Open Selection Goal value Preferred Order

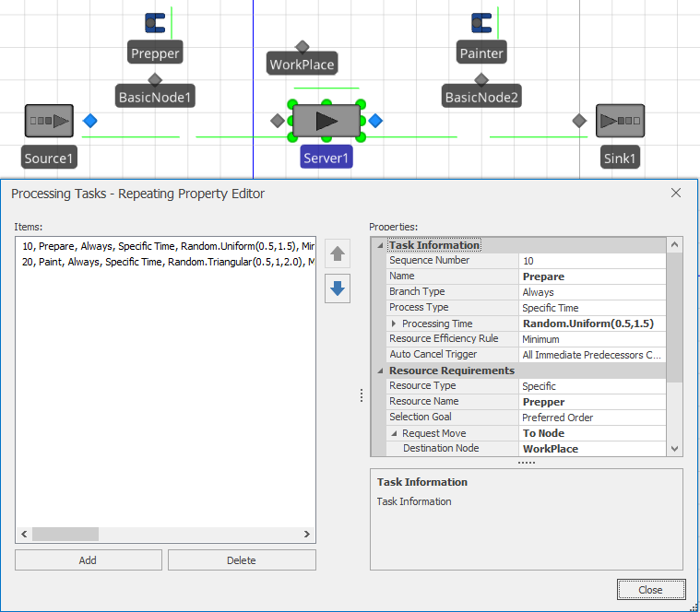pyautogui.click(x=592, y=418)
